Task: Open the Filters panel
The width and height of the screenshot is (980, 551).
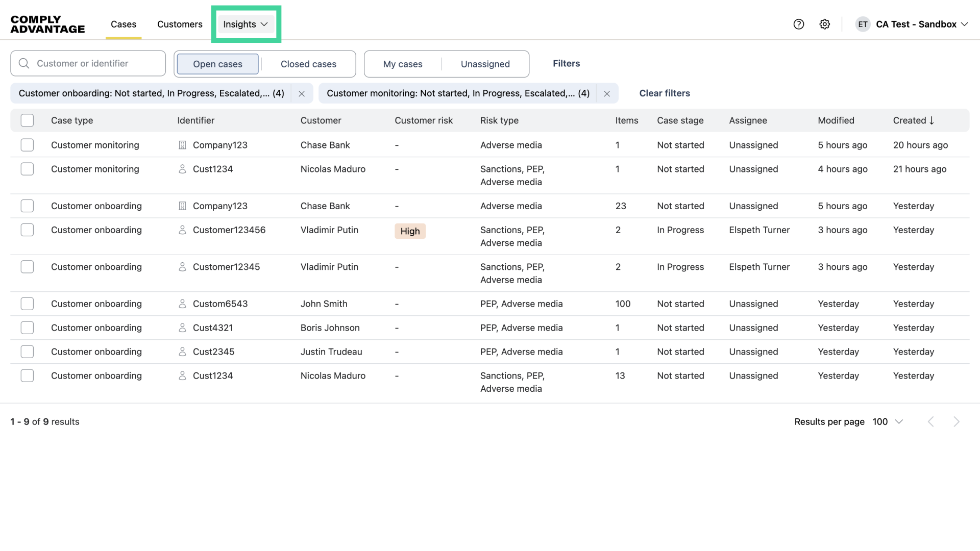Action: [566, 63]
